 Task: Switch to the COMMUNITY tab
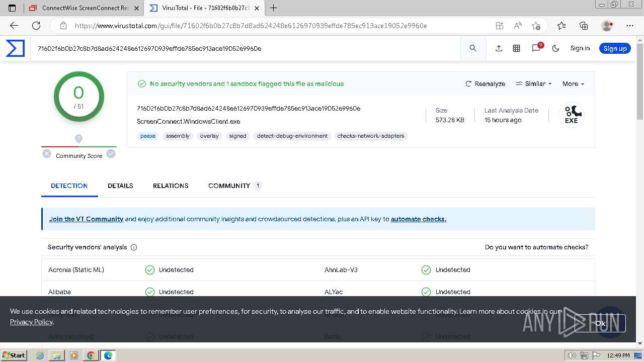coord(235,186)
